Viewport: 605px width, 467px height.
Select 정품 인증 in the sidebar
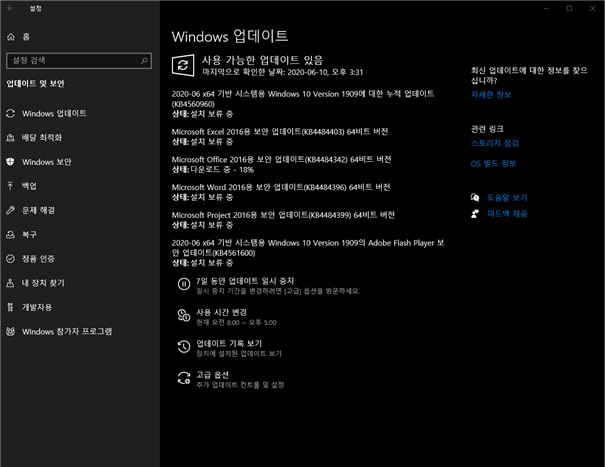click(38, 259)
